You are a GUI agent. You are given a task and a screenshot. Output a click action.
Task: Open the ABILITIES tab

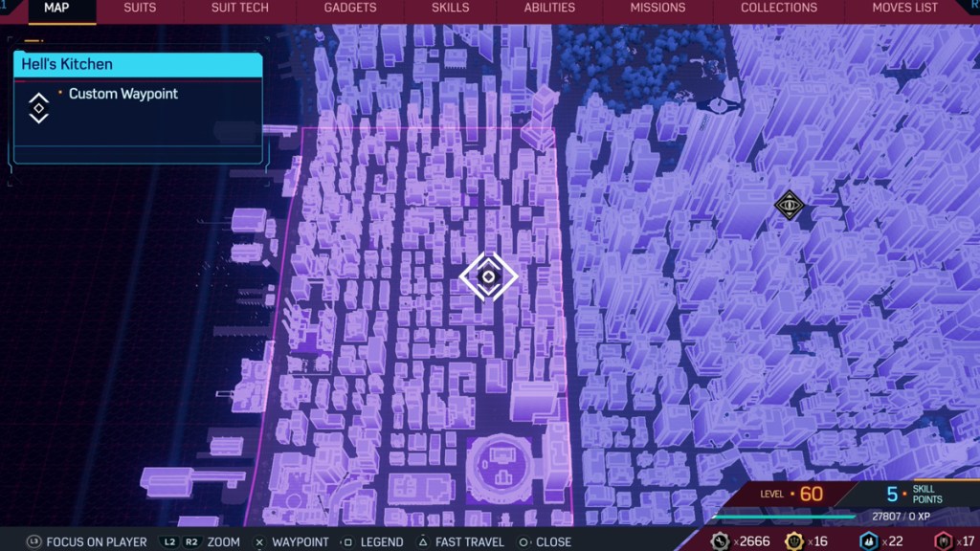coord(549,9)
